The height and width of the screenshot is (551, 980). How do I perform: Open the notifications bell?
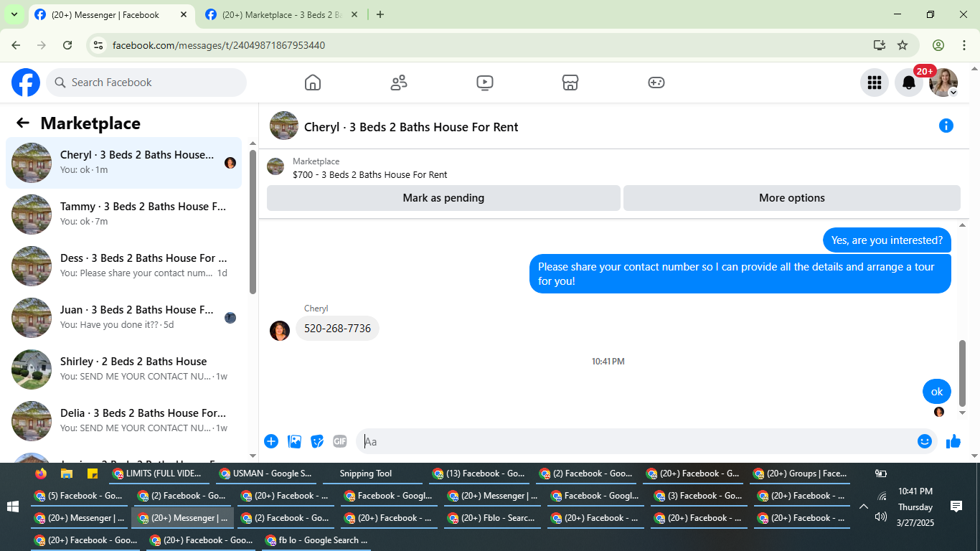tap(909, 83)
